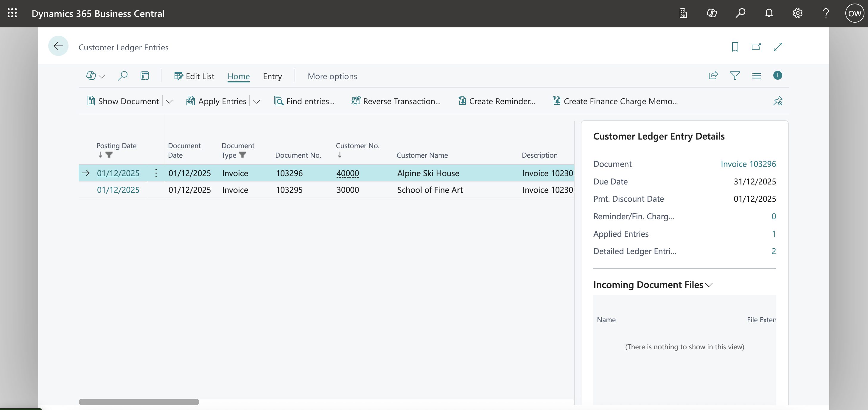Open the page in a new window
The width and height of the screenshot is (868, 410).
pos(756,47)
